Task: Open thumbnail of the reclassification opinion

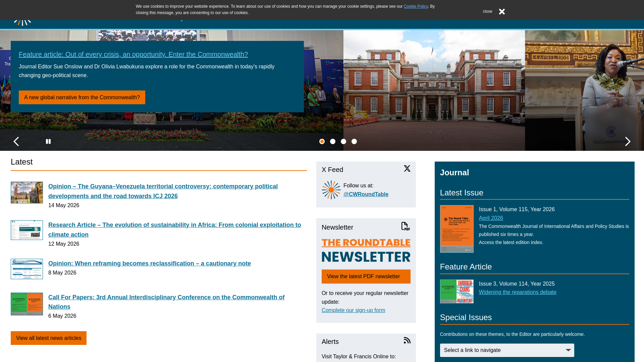Action: [x=27, y=269]
